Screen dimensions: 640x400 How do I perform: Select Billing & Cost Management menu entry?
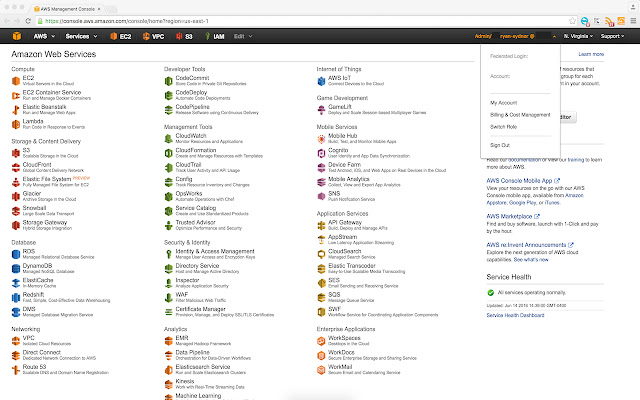(520, 115)
